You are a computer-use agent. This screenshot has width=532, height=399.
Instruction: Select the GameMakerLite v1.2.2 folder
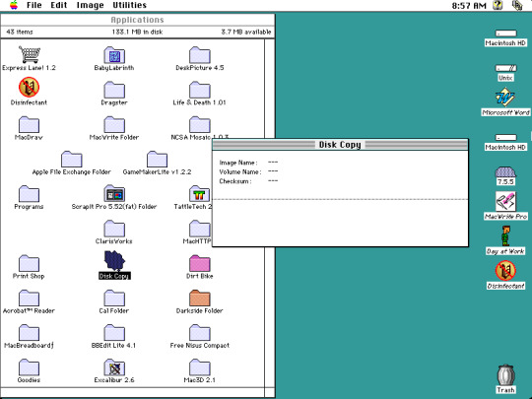(157, 160)
